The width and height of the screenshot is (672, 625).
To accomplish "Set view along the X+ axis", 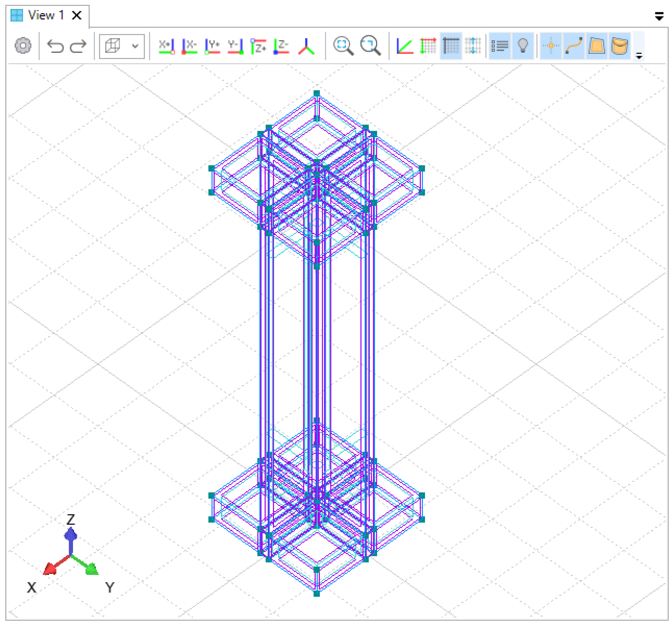I will pyautogui.click(x=167, y=46).
